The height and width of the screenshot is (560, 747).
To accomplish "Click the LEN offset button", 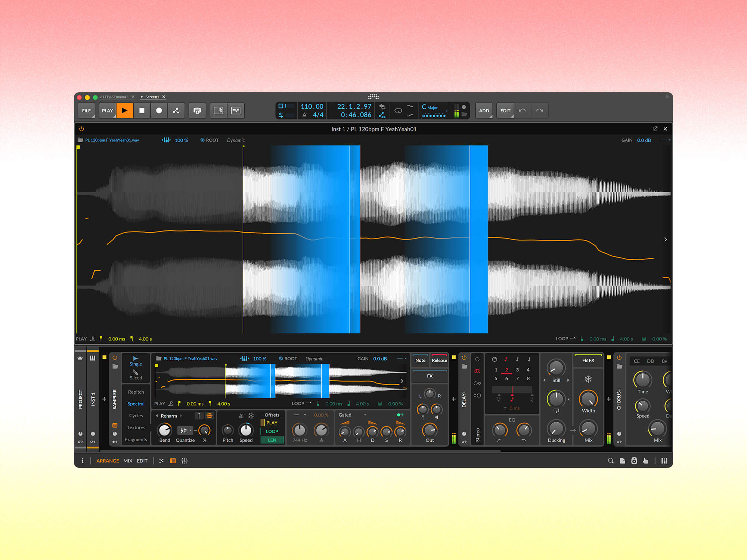I will pos(272,440).
